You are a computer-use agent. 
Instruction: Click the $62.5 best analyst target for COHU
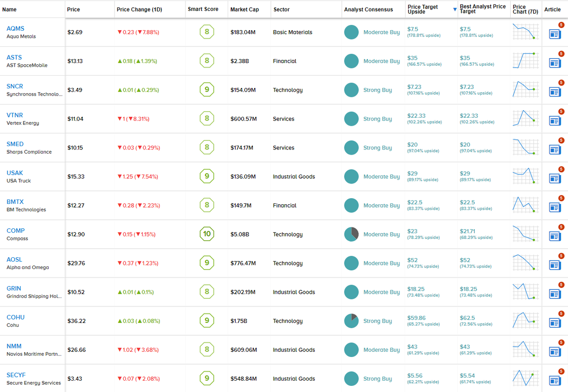click(467, 318)
